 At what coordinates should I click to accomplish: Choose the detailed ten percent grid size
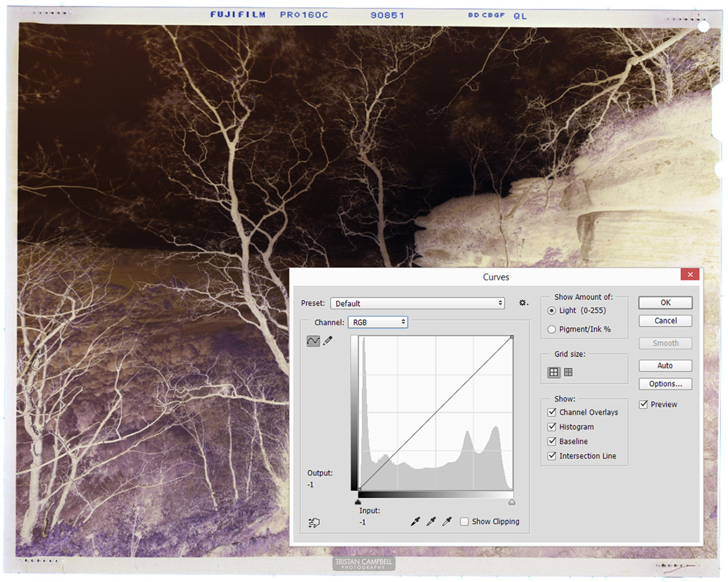point(568,372)
